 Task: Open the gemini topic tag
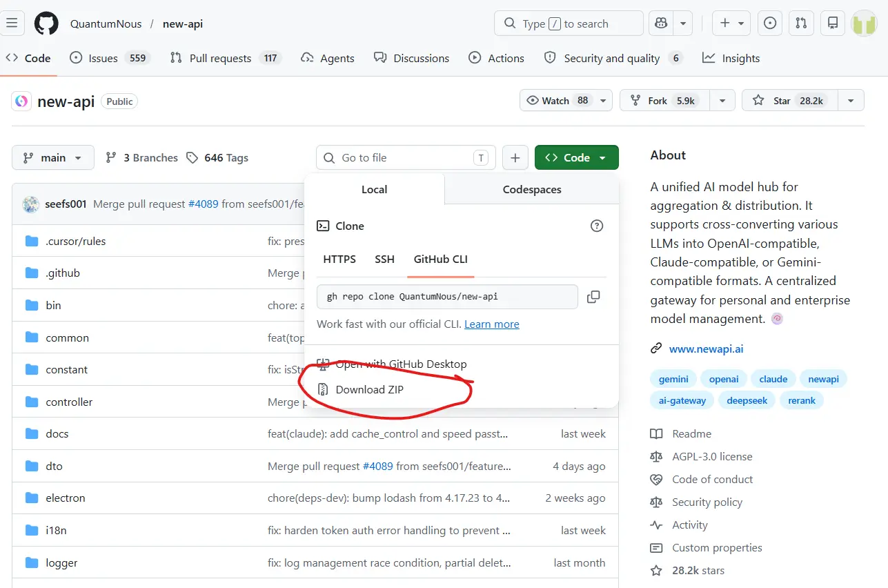point(673,379)
